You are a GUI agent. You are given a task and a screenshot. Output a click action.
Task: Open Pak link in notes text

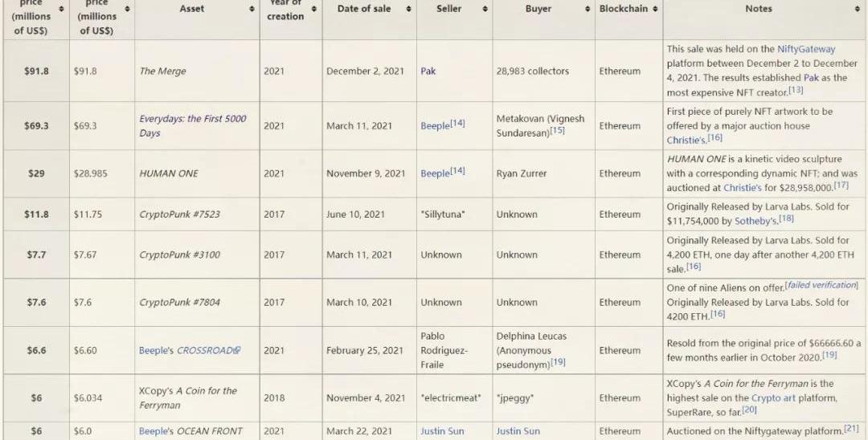811,78
